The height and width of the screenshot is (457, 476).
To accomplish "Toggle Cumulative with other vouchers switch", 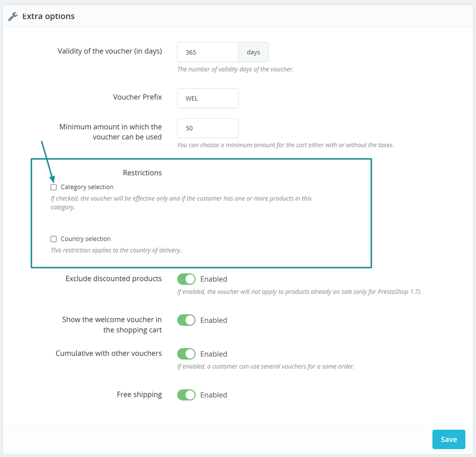I will coord(186,354).
